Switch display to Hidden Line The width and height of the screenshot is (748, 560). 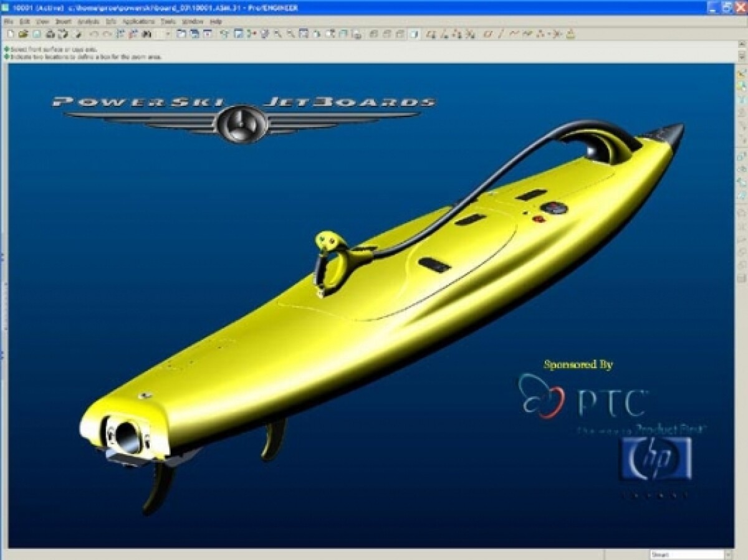click(386, 34)
